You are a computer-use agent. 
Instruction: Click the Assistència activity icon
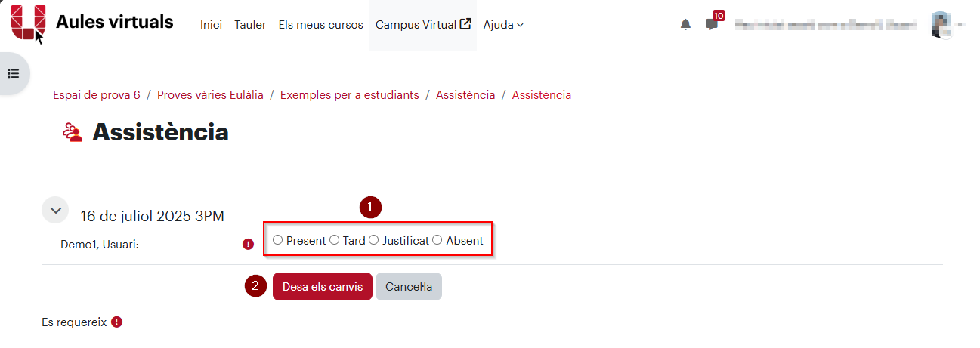click(73, 133)
